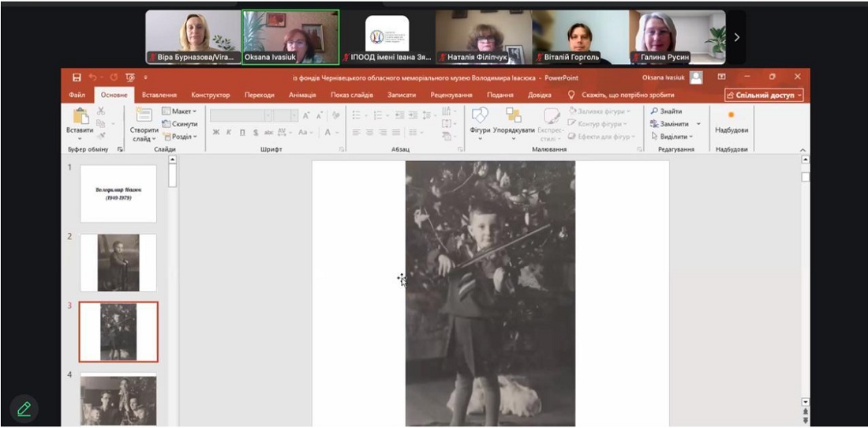Open the Виділити select dropdown
Screen dimensions: 868x428
[x=672, y=137]
